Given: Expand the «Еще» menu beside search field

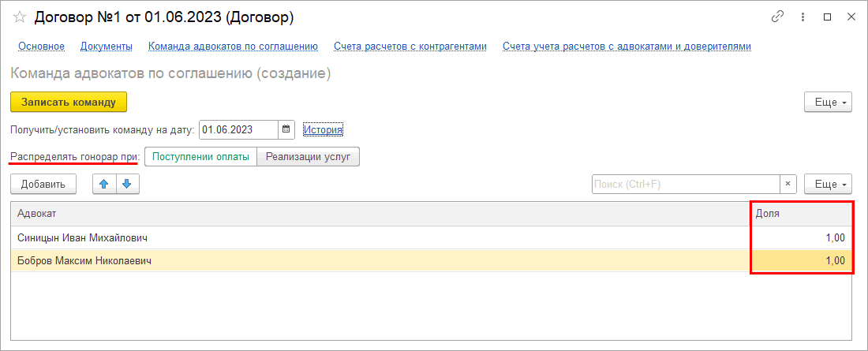Looking at the screenshot, I should coord(828,184).
